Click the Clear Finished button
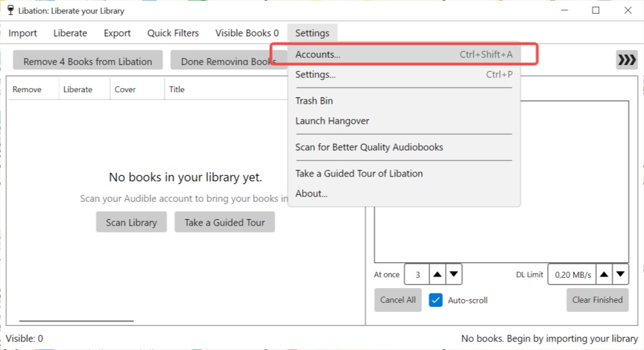The image size is (644, 350). tap(598, 300)
